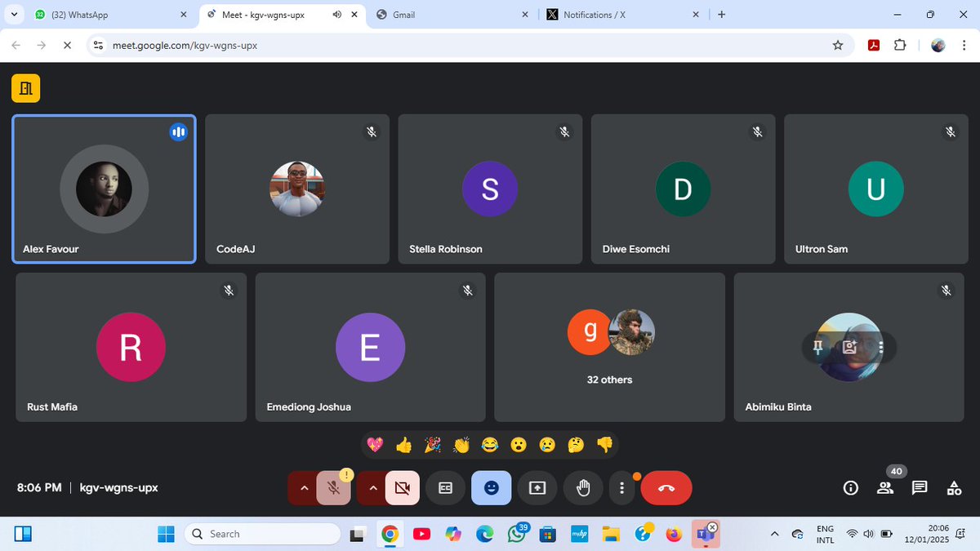
Task: Expand video settings arrow beside camera
Action: tap(372, 488)
